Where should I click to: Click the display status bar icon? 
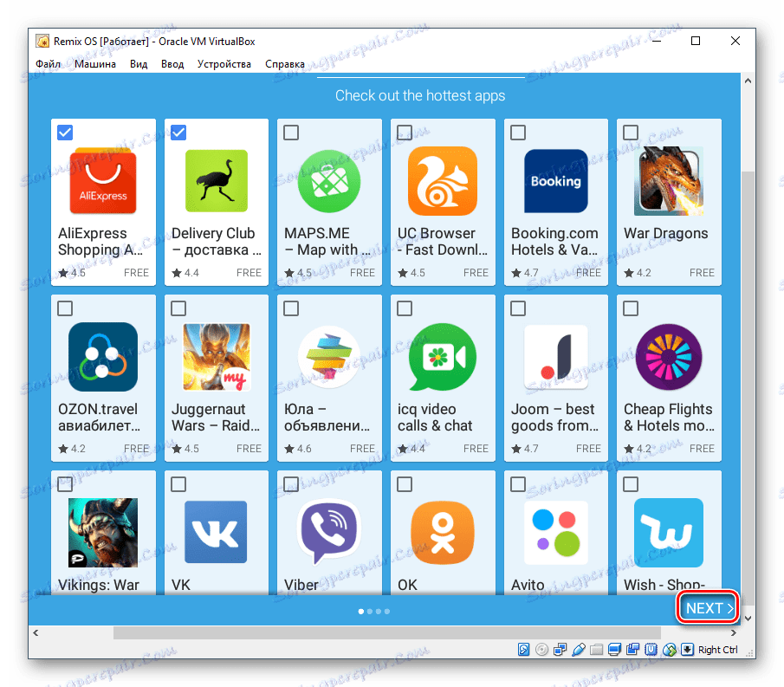point(614,650)
